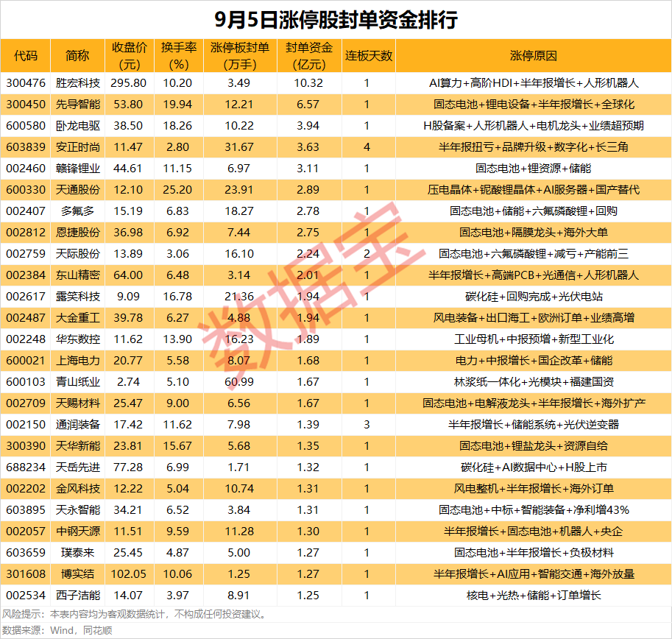
Task: Click turnover rate 25.20
Action: 178,190
